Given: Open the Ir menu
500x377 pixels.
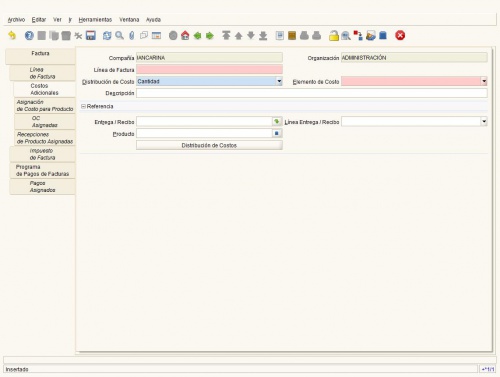Looking at the screenshot, I should [70, 20].
